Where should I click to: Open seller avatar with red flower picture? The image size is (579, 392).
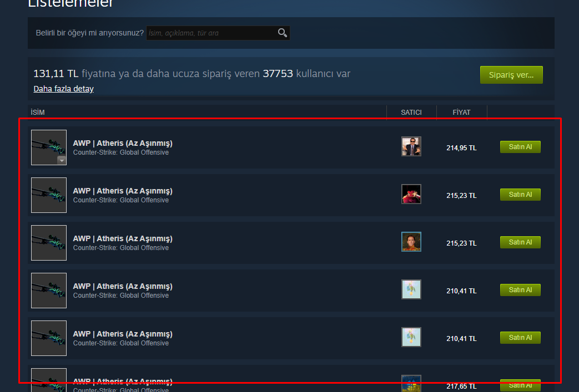point(411,194)
